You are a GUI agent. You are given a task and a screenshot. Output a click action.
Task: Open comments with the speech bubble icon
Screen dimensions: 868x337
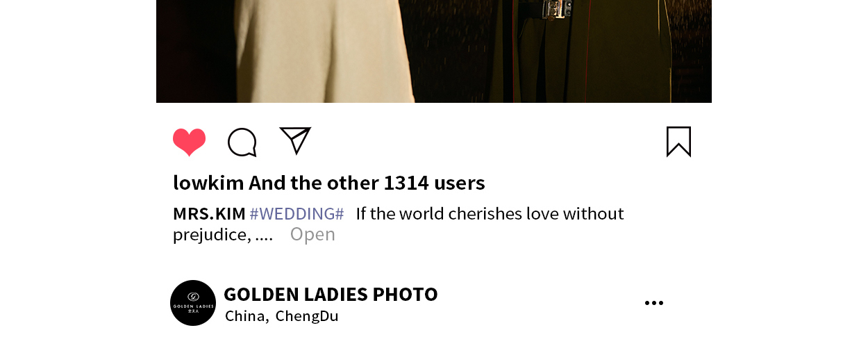242,142
